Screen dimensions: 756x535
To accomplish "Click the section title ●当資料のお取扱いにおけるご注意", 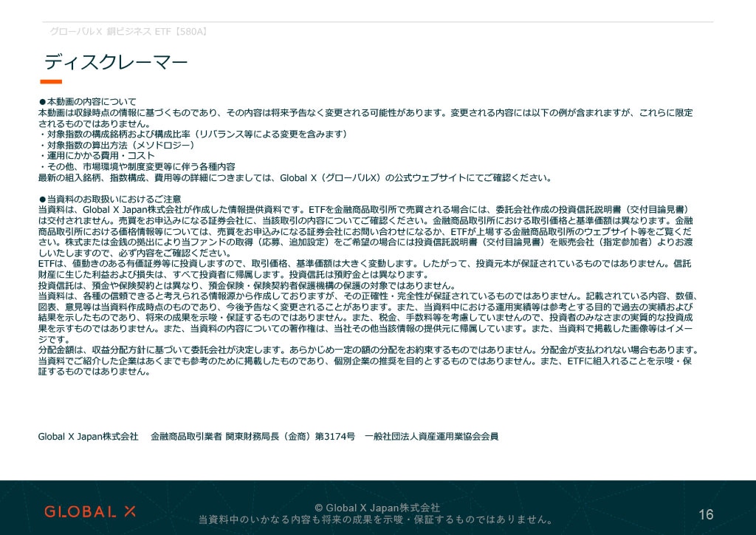I will pos(109,199).
